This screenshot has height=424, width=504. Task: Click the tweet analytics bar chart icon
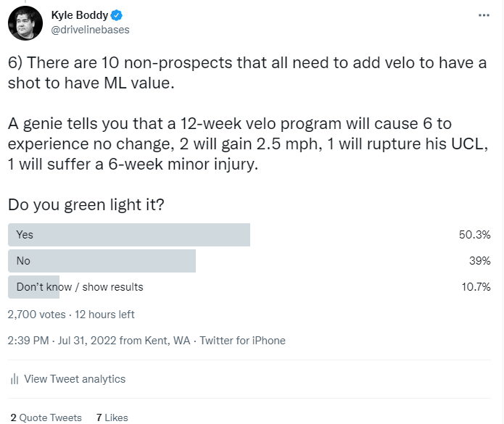15,379
